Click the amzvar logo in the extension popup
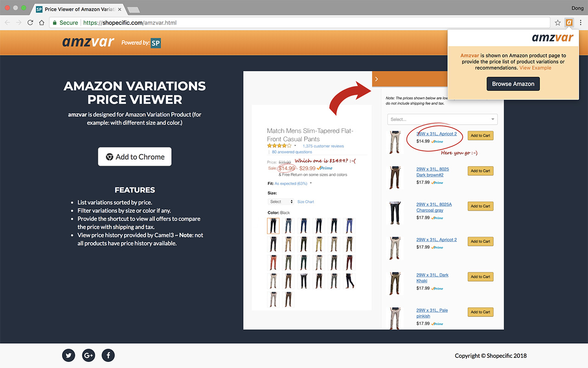 pyautogui.click(x=553, y=38)
